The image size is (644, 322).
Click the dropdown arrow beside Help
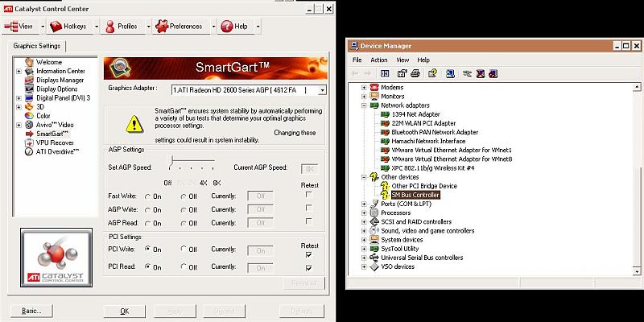(258, 27)
